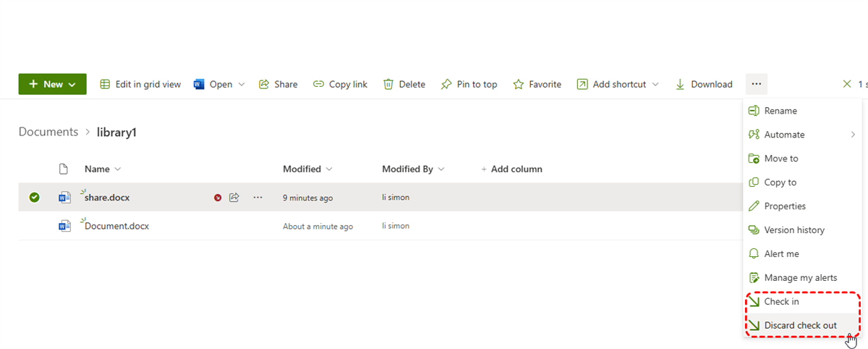
Task: Open Version history from the menu
Action: click(793, 230)
